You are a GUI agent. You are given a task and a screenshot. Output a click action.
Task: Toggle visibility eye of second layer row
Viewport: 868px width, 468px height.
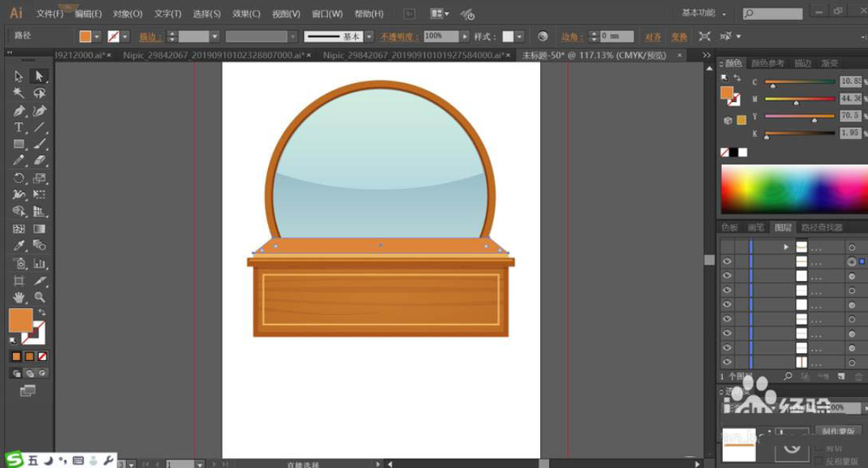point(727,261)
